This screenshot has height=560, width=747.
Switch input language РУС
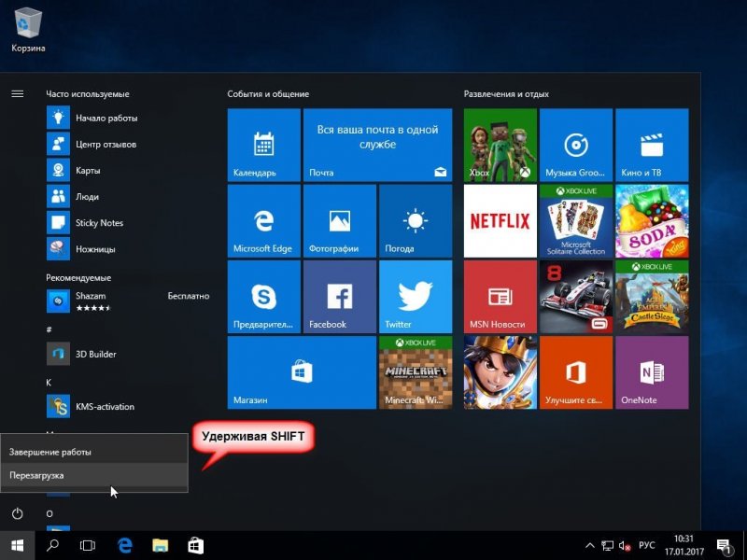click(x=646, y=545)
